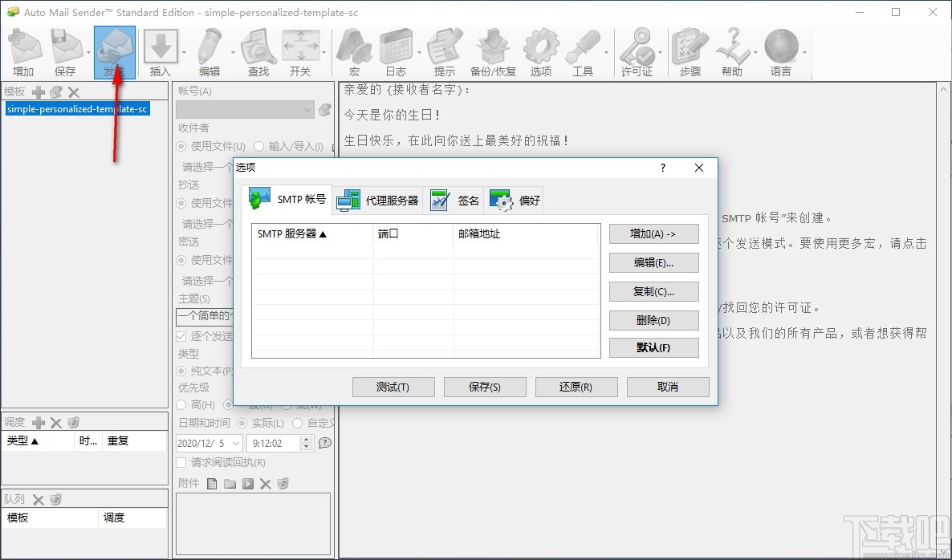This screenshot has width=952, height=560.
Task: Add a new template via the plus icon
Action: (x=37, y=91)
